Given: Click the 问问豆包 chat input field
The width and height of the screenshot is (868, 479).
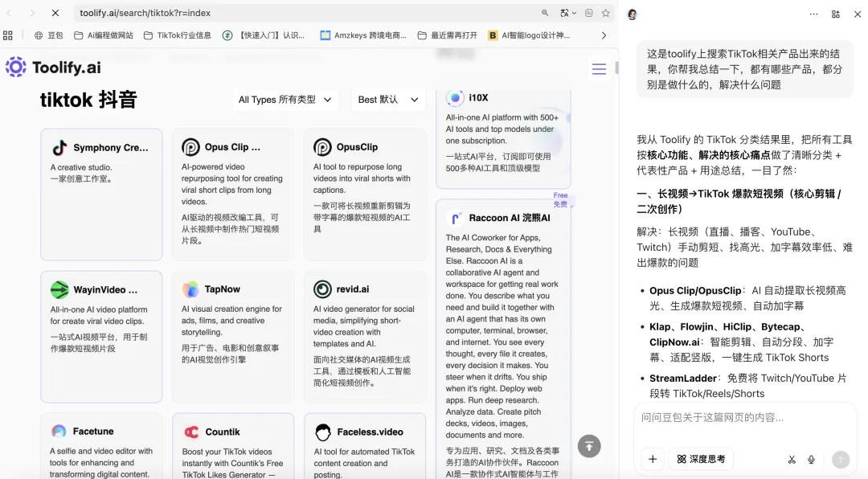Looking at the screenshot, I should click(x=744, y=418).
